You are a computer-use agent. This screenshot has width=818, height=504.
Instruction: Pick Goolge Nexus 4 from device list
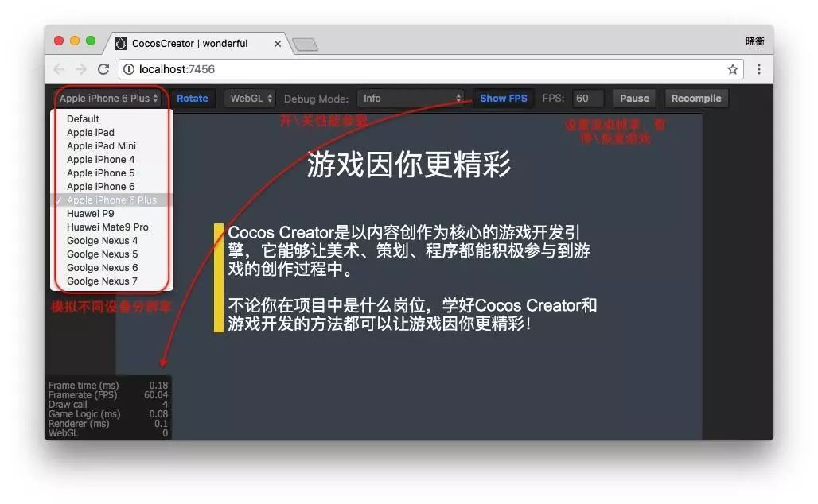click(x=111, y=241)
